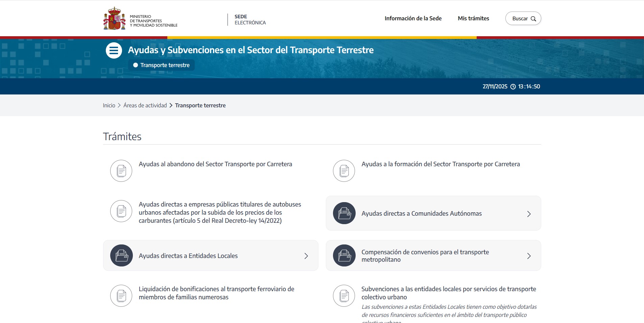Go to Mis trámites
Screen dimensions: 644x323
473,18
